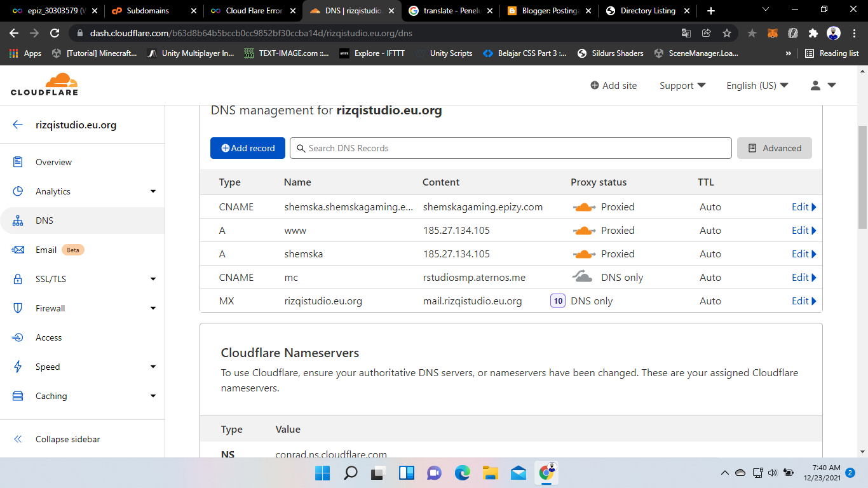Click the Cloudflare logo
This screenshot has width=868, height=488.
click(44, 85)
